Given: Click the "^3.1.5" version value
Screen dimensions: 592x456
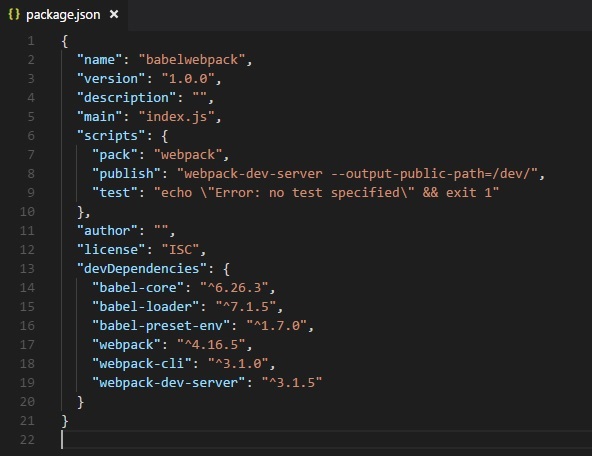Looking at the screenshot, I should 292,382.
